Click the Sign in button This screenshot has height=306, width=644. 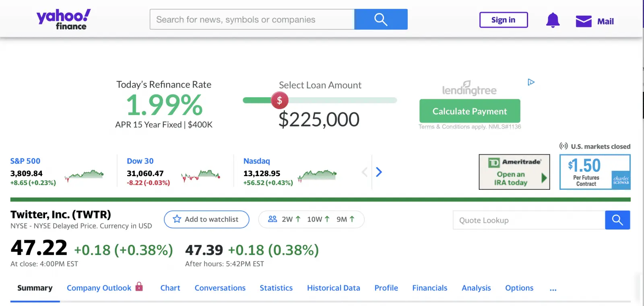tap(503, 20)
